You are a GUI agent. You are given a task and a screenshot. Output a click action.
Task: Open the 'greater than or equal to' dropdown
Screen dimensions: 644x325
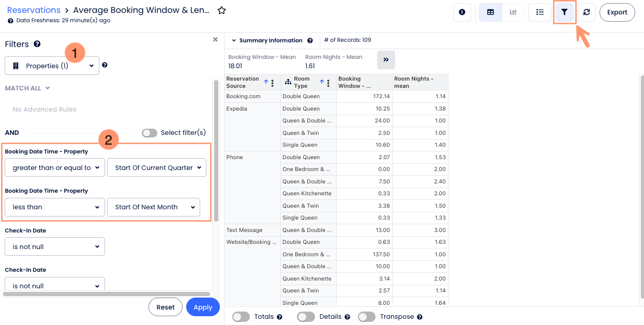[55, 167]
